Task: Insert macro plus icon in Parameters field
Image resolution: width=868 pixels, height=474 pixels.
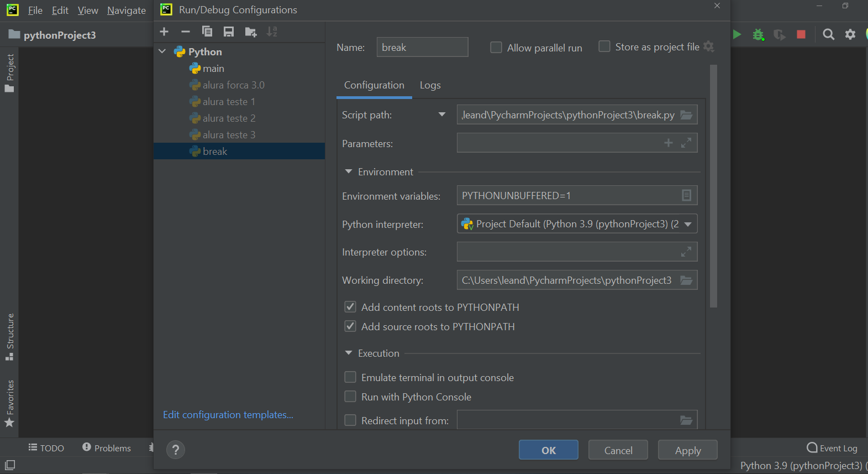Action: [x=669, y=143]
